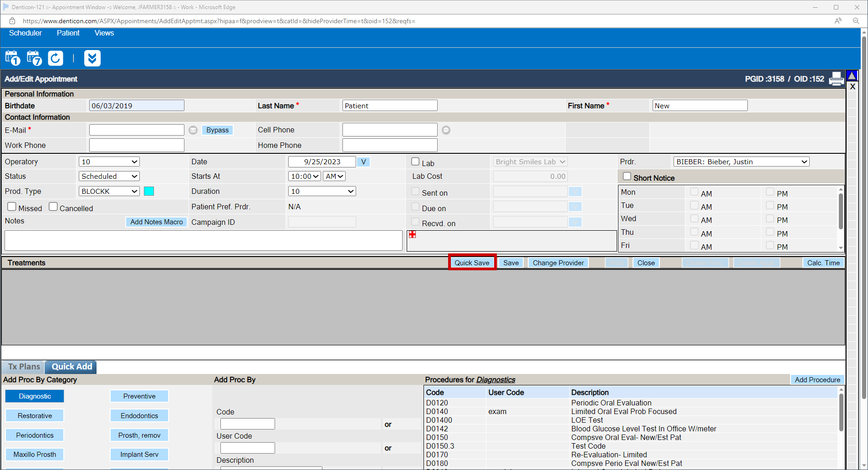Click the Add Notes Macro button
The height and width of the screenshot is (470, 868).
tap(156, 222)
